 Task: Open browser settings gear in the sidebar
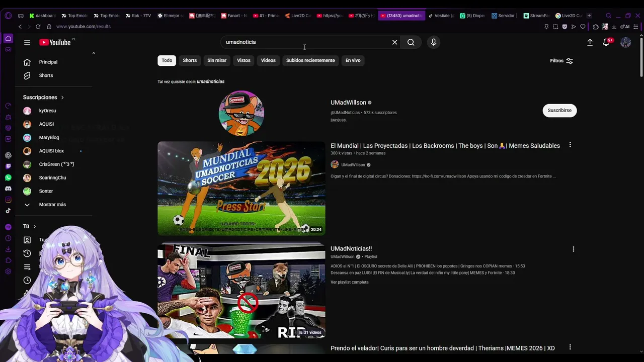coord(8,271)
